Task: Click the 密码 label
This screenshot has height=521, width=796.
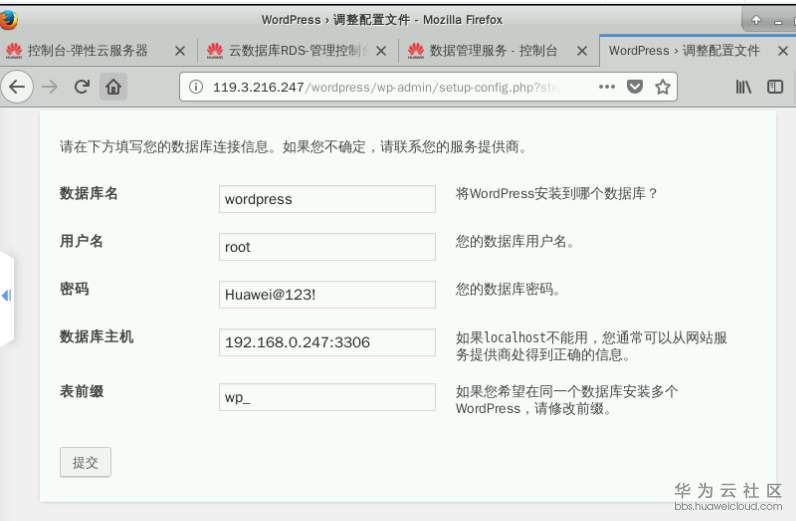Action: tap(74, 289)
